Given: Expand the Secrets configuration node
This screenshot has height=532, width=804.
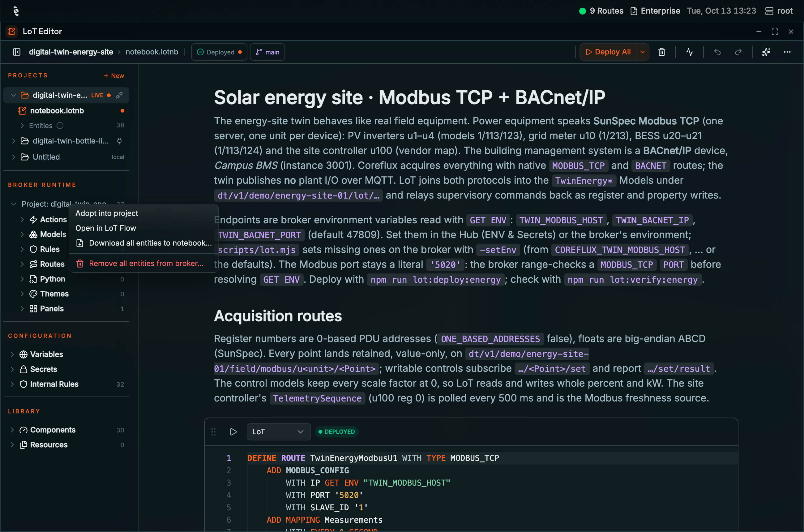Looking at the screenshot, I should [12, 369].
